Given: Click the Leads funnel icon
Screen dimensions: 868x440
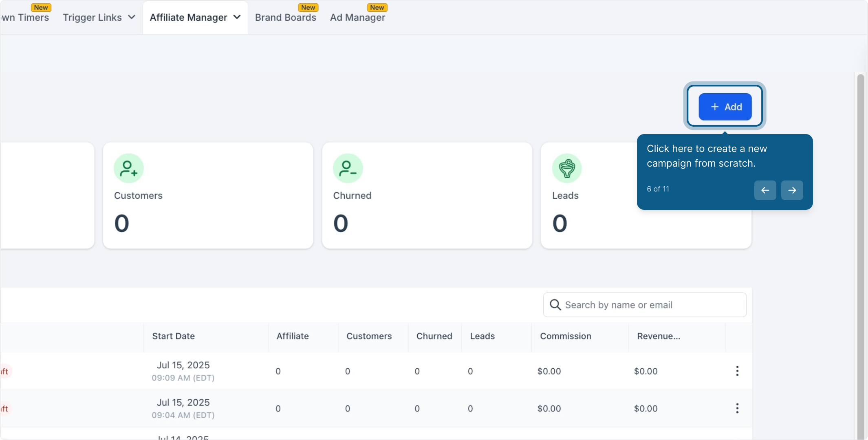Looking at the screenshot, I should pyautogui.click(x=567, y=168).
